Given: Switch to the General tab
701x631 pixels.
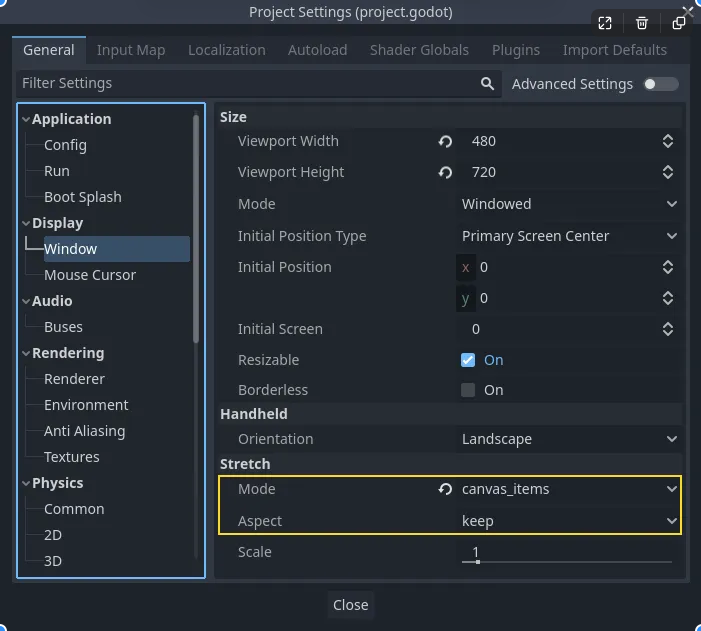Looking at the screenshot, I should (49, 50).
